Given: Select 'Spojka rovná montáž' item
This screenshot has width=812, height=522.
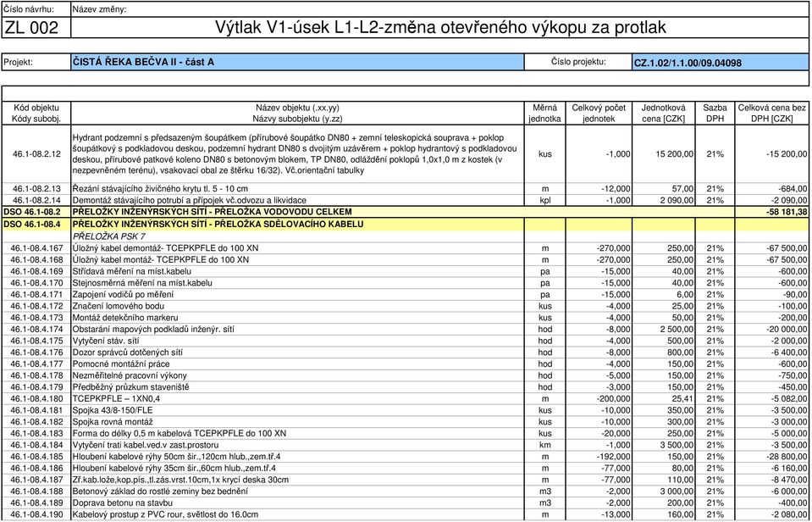Looking at the screenshot, I should tap(113, 421).
